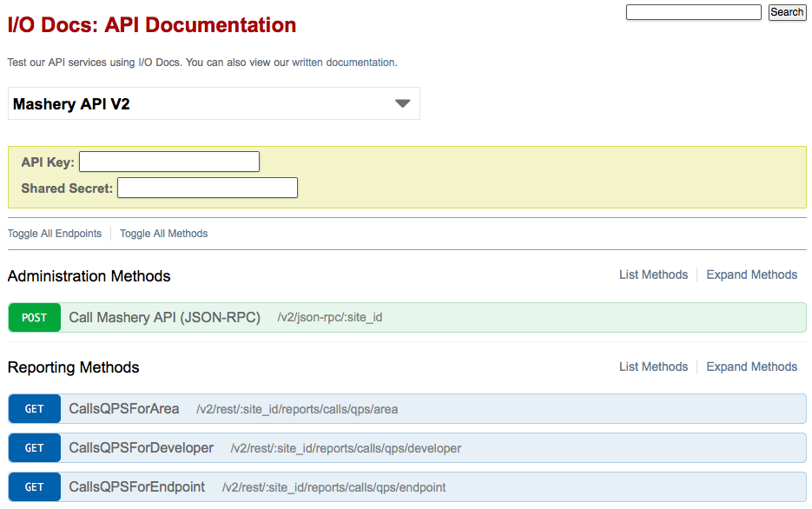Click the API Key input field
The image size is (812, 509).
(169, 162)
